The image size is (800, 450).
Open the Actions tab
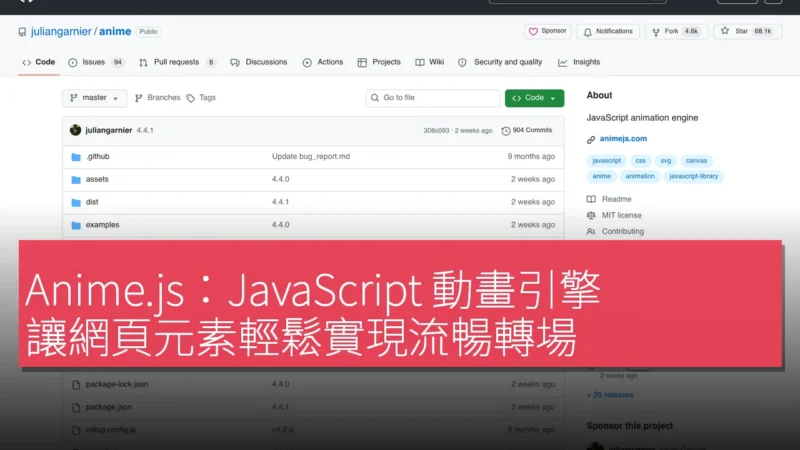323,62
